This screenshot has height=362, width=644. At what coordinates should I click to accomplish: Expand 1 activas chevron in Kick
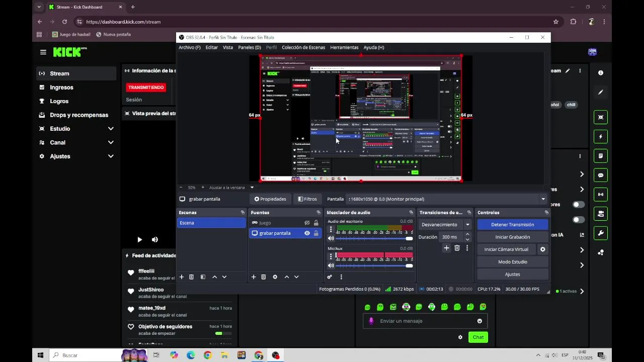[x=582, y=291]
